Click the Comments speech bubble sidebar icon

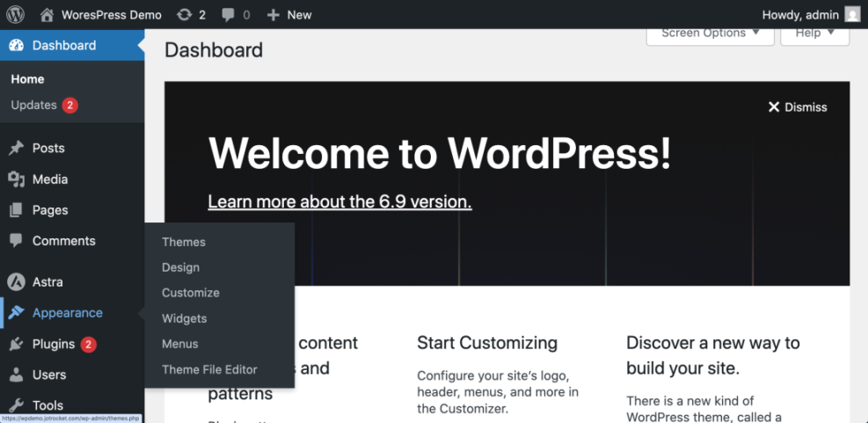pos(17,241)
